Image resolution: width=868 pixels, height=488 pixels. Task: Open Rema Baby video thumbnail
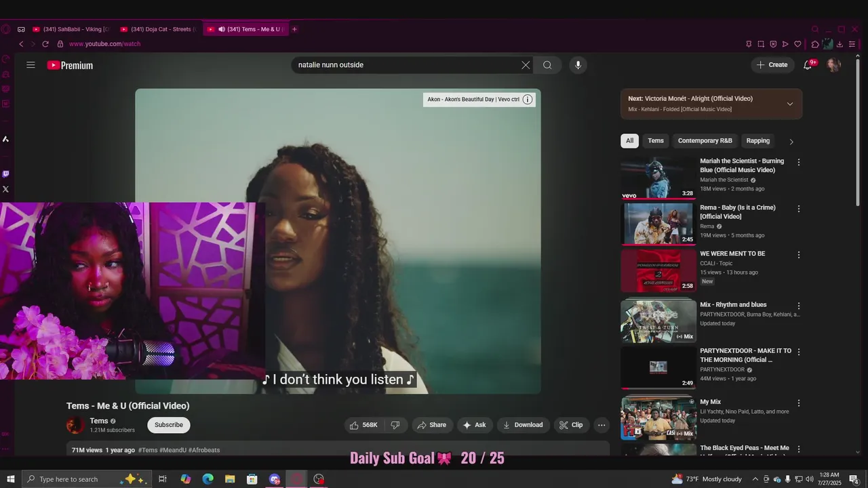[658, 224]
